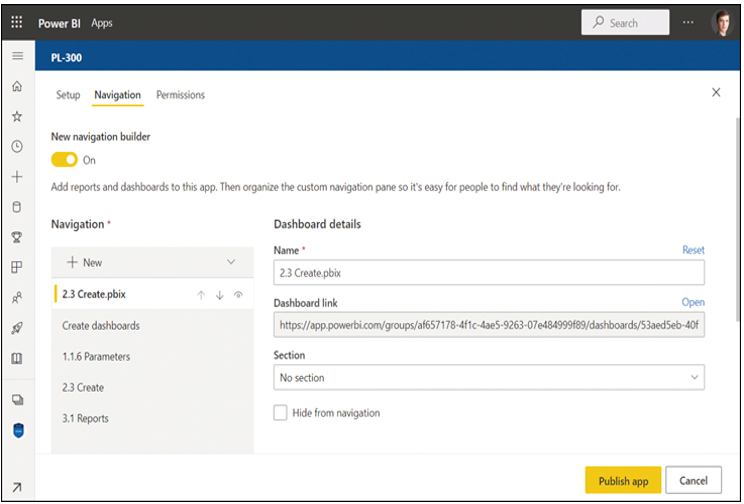This screenshot has width=744, height=504.
Task: Open the blue shield workspace icon
Action: click(x=18, y=430)
